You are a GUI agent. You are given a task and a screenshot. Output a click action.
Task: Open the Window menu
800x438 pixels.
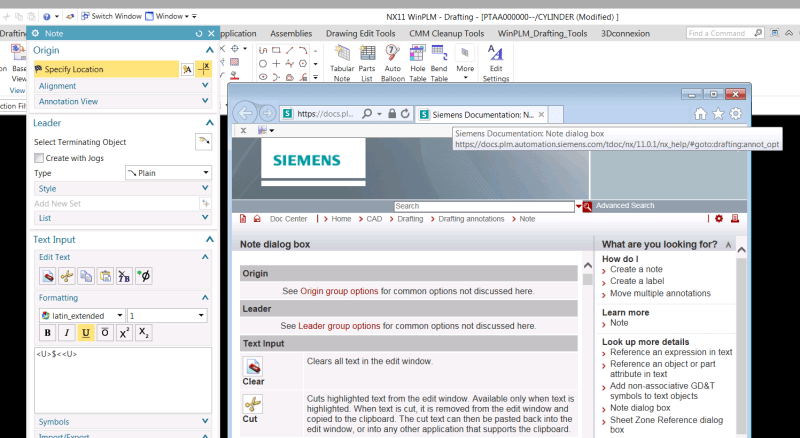tap(168, 16)
